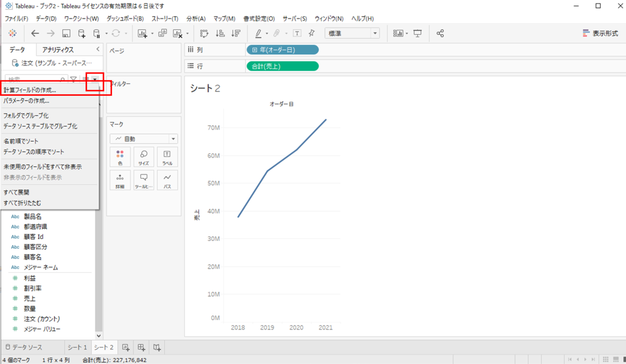Open the dropdown arrow beside show/hide cards
This screenshot has height=364, width=626.
(408, 33)
